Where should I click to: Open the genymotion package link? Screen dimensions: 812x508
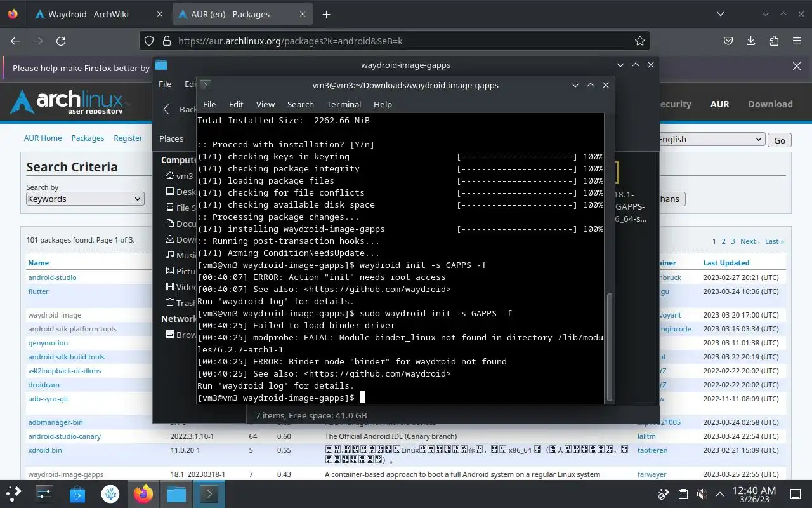pyautogui.click(x=48, y=343)
